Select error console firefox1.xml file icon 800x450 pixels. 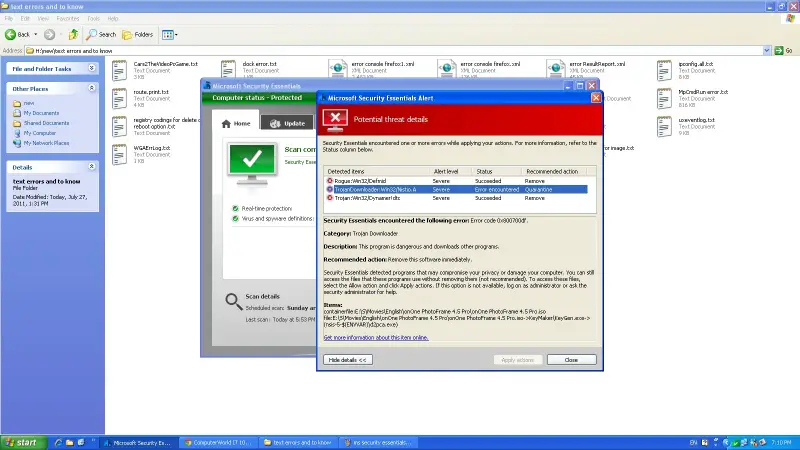click(x=338, y=69)
